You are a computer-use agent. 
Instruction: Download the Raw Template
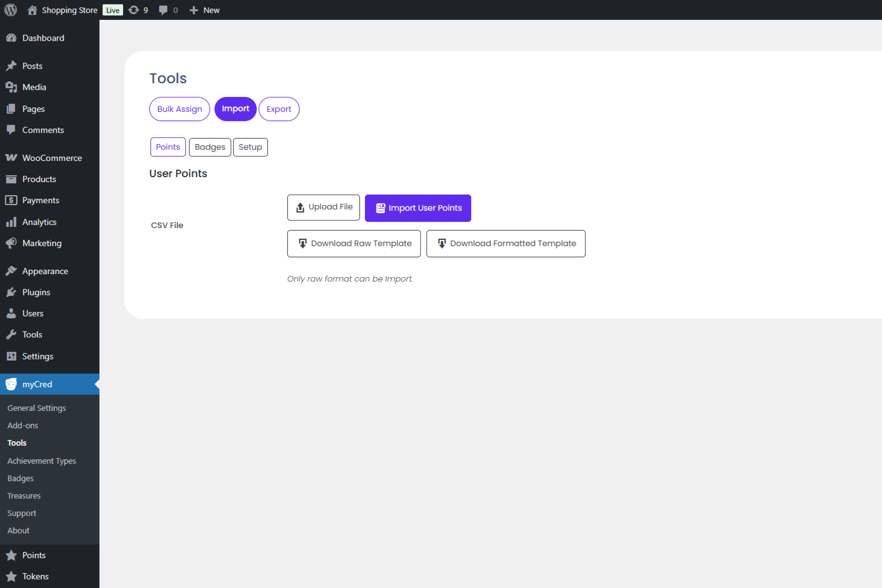click(354, 244)
